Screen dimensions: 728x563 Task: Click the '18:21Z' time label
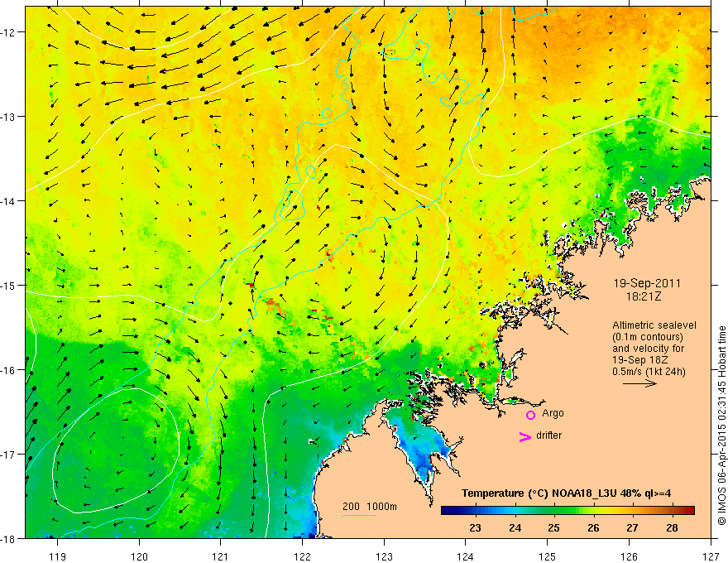click(643, 296)
